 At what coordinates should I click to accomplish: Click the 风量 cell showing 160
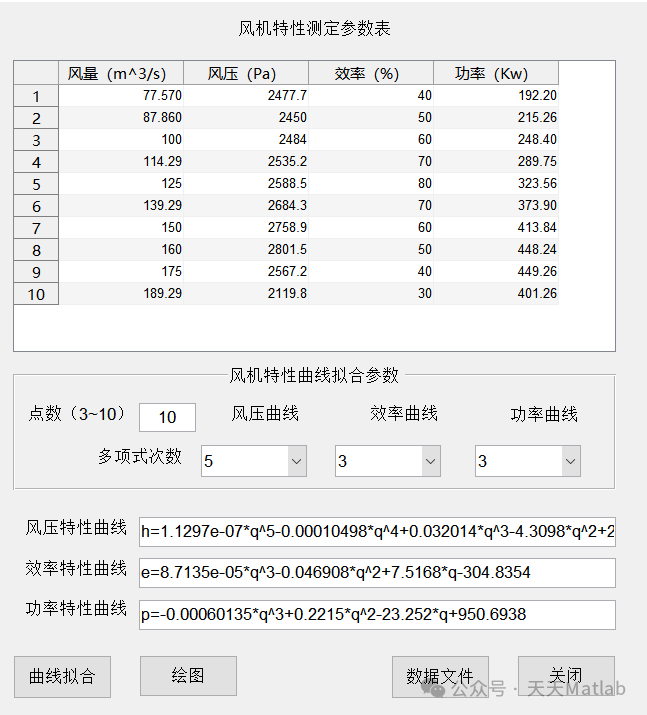[x=121, y=249]
